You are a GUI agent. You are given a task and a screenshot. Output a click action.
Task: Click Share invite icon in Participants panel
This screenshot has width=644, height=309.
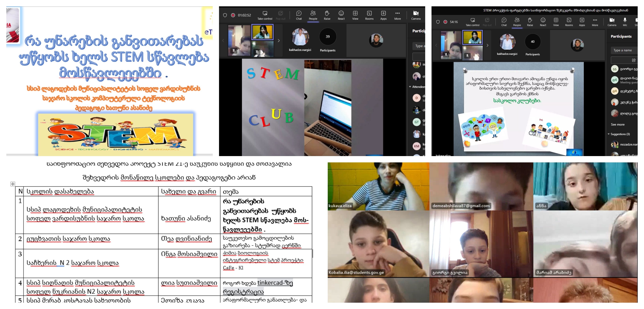634,60
